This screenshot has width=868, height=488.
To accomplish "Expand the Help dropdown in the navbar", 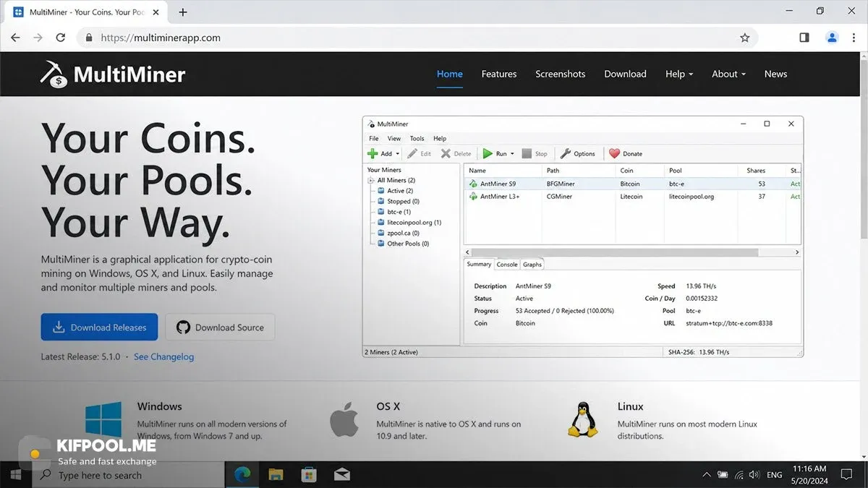I will 679,74.
